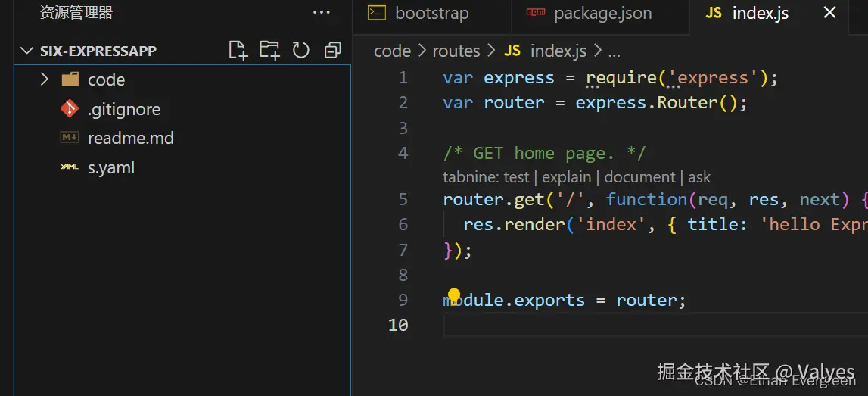This screenshot has height=396, width=868.
Task: Place cursor on empty line 10
Action: pyautogui.click(x=655, y=325)
